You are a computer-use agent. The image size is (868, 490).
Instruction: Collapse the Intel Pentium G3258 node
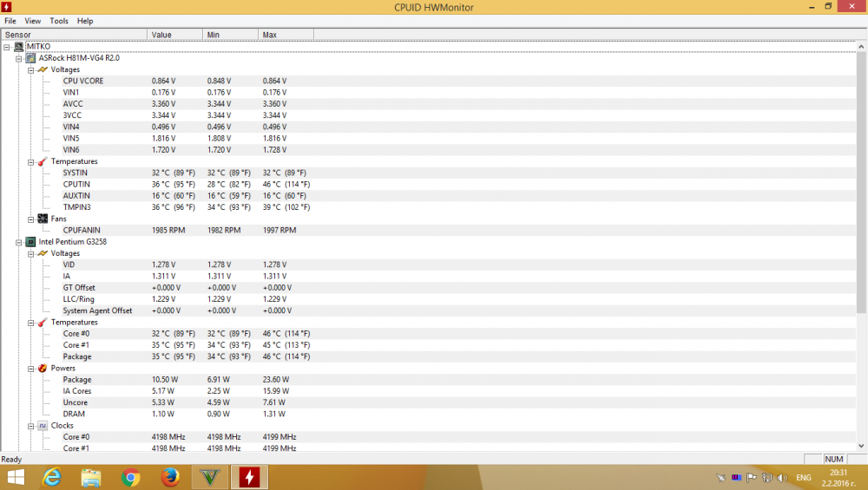pos(19,242)
